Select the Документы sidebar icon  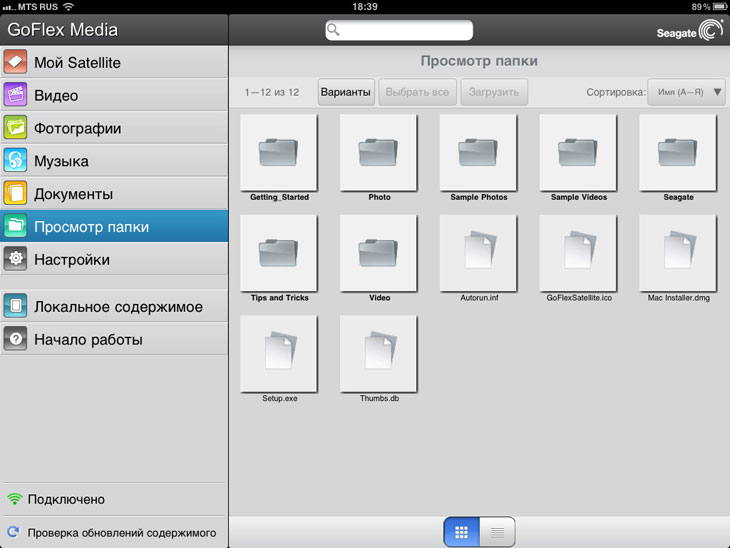[15, 194]
